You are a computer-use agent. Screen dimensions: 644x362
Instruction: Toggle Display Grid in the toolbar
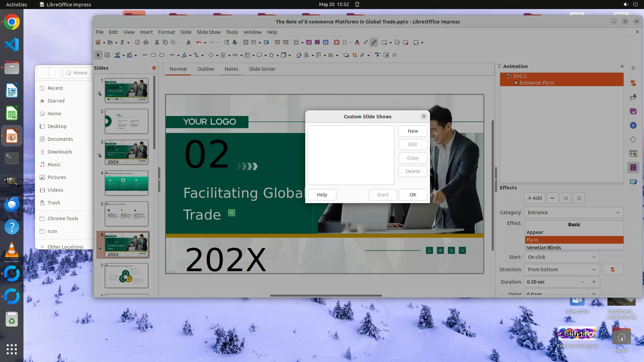pyautogui.click(x=246, y=43)
